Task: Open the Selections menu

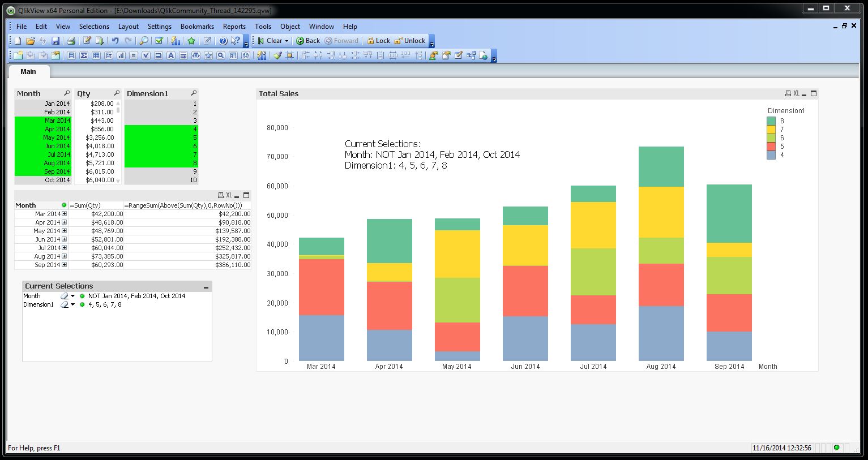Action: tap(94, 27)
